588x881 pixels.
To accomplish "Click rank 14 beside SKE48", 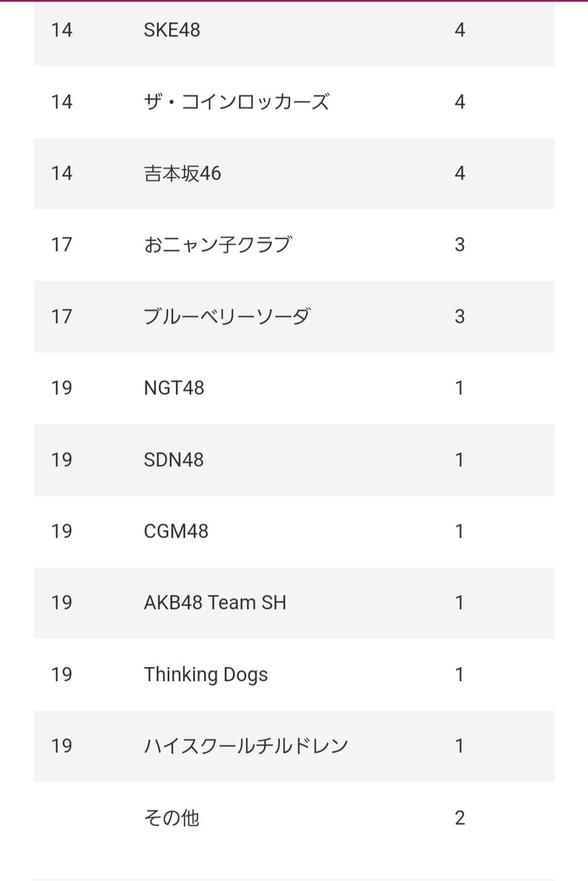I will pyautogui.click(x=61, y=30).
